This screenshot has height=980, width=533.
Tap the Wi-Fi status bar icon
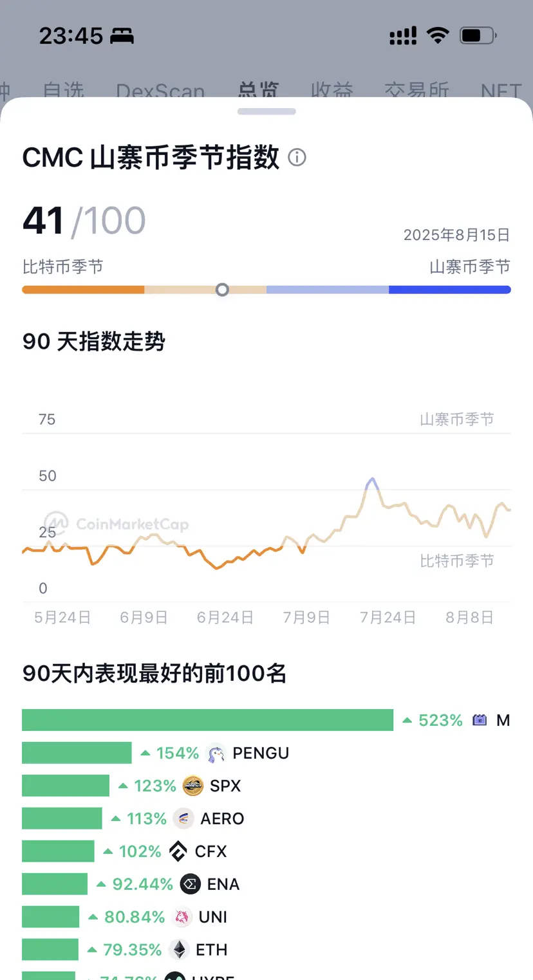point(438,35)
